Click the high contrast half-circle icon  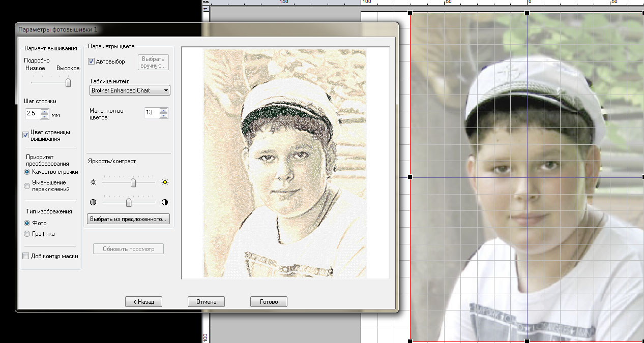point(165,202)
